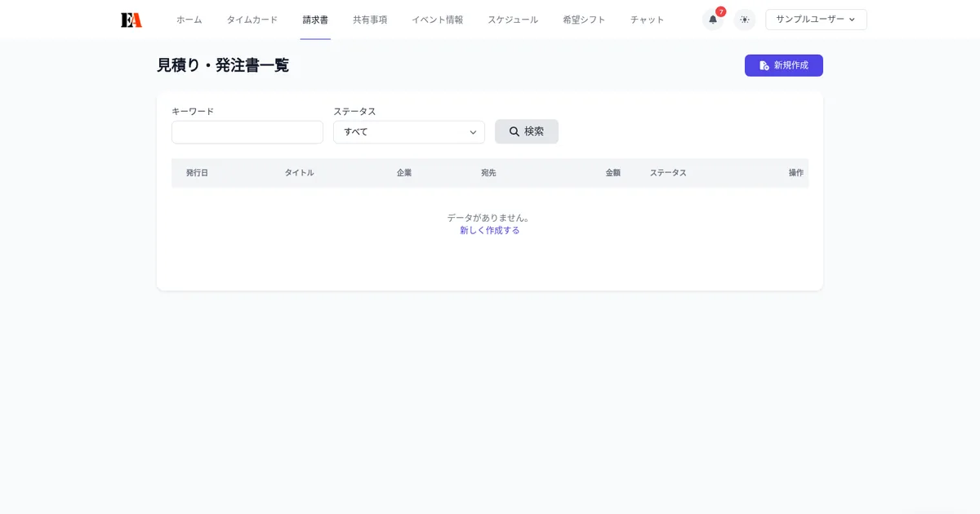Start チャット from the navigation
The image size is (980, 514).
coord(646,20)
